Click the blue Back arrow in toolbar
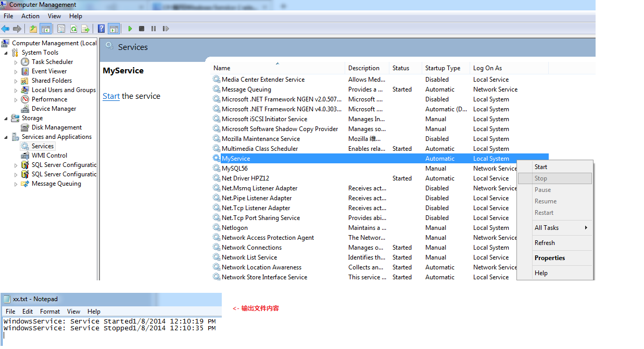 point(5,29)
